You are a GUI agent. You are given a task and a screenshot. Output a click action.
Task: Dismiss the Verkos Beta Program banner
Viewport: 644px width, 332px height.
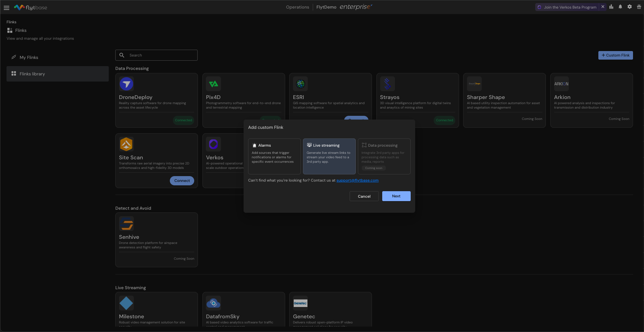603,7
